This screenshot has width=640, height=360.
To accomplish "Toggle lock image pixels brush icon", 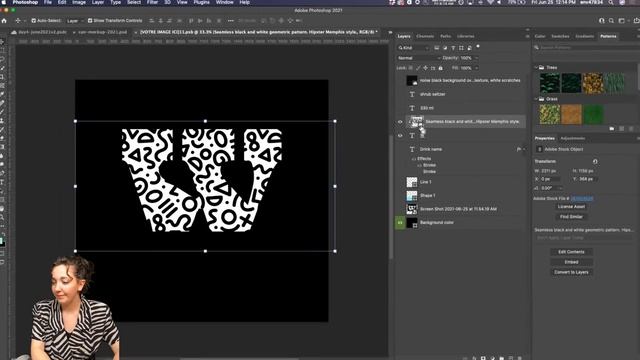I will pyautogui.click(x=418, y=68).
